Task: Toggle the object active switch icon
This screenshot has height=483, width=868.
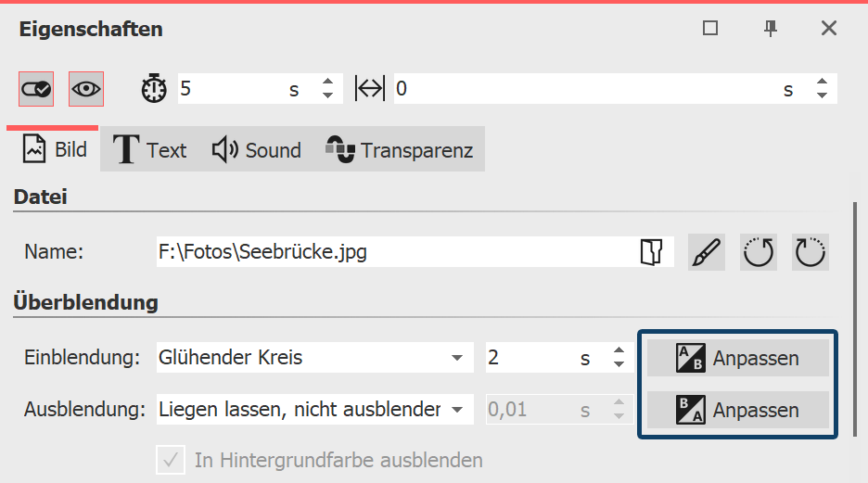Action: click(x=36, y=89)
